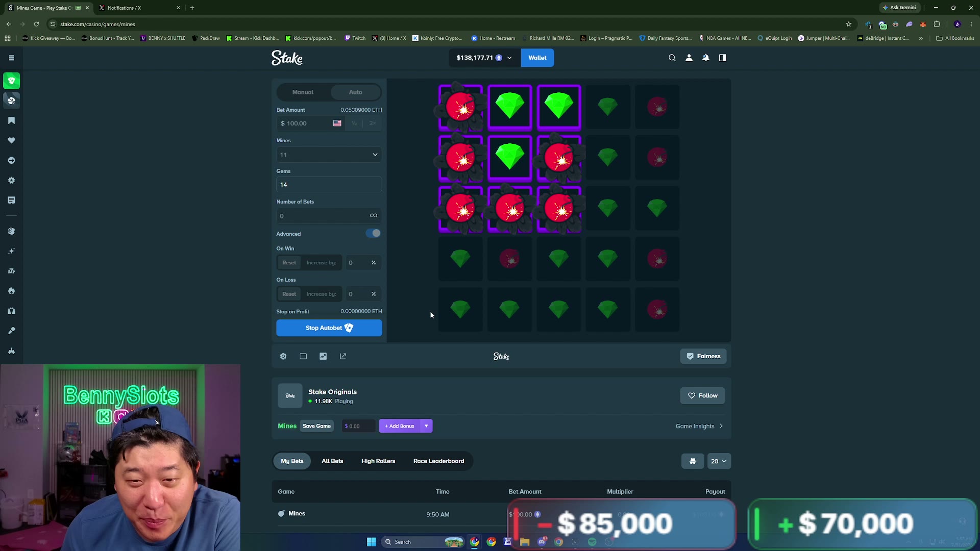Enable theatre mode rectangle icon
The height and width of the screenshot is (551, 980).
tap(303, 356)
